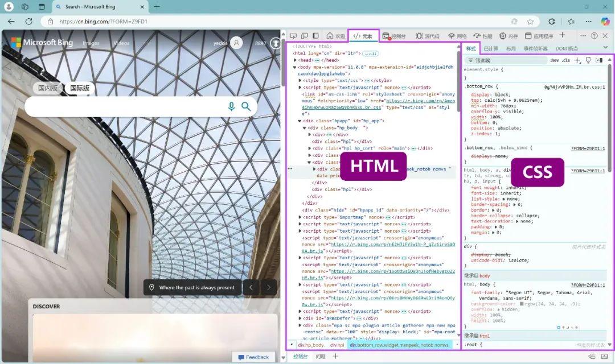Add page to favorites with star icon
This screenshot has width=615, height=364.
pos(530,22)
